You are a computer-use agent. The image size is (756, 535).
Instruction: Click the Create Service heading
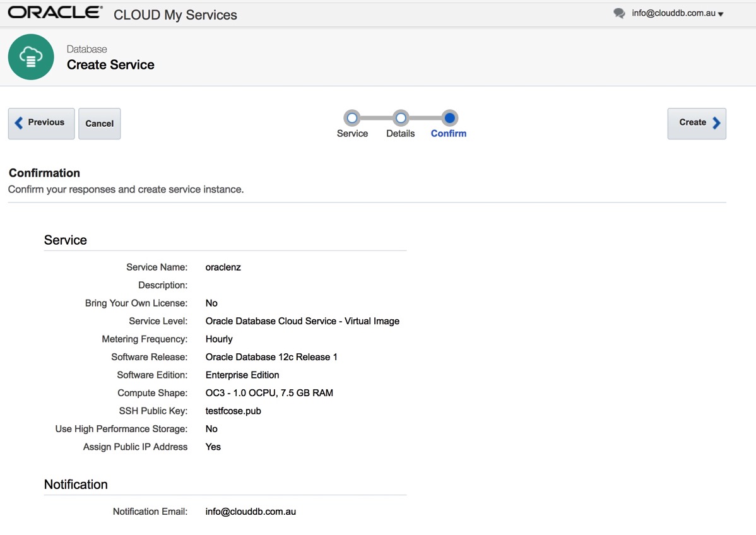[110, 65]
